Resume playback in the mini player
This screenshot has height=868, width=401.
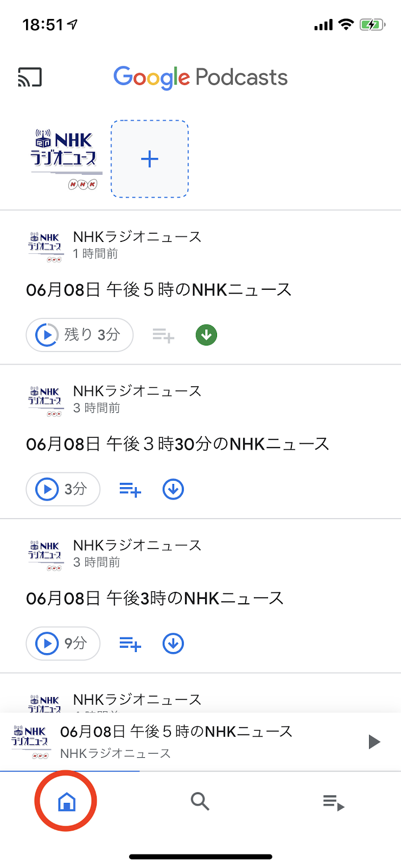(374, 742)
